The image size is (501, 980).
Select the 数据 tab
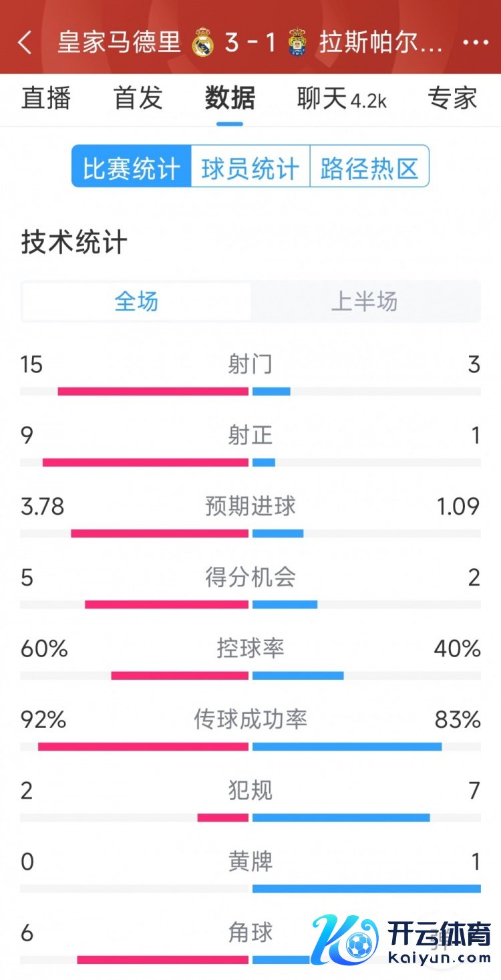coord(230,98)
